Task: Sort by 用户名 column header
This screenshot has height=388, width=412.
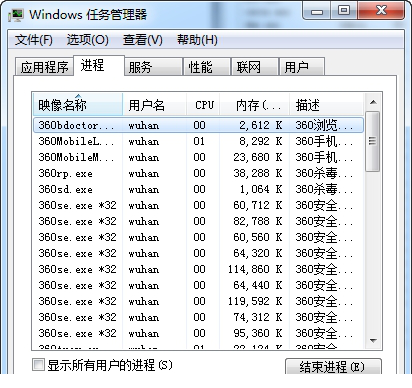Action: click(154, 105)
